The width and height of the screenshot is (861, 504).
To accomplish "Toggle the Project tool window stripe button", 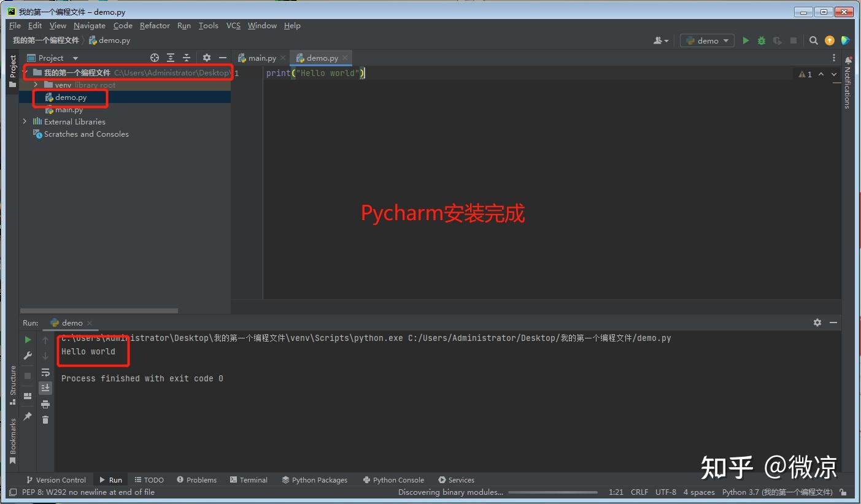I will (x=13, y=71).
